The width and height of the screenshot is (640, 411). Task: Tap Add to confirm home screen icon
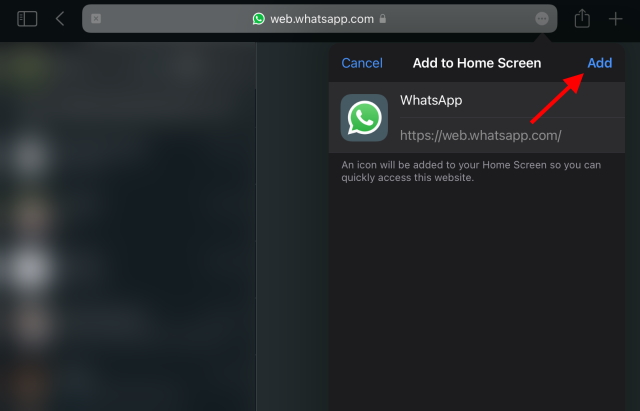pyautogui.click(x=599, y=63)
